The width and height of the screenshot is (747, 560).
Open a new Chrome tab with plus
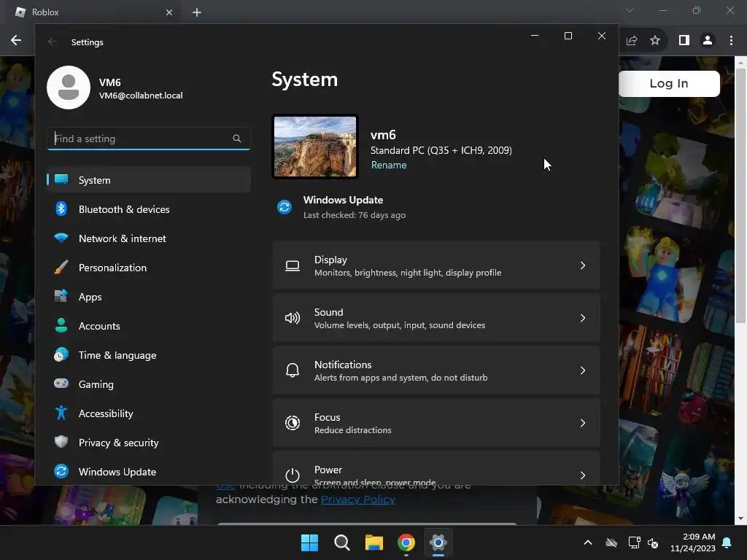click(x=197, y=12)
